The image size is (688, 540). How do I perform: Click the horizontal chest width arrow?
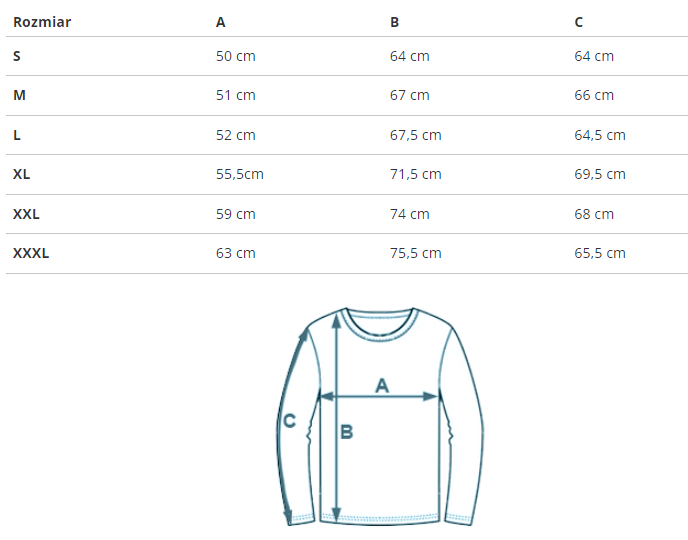click(x=379, y=397)
